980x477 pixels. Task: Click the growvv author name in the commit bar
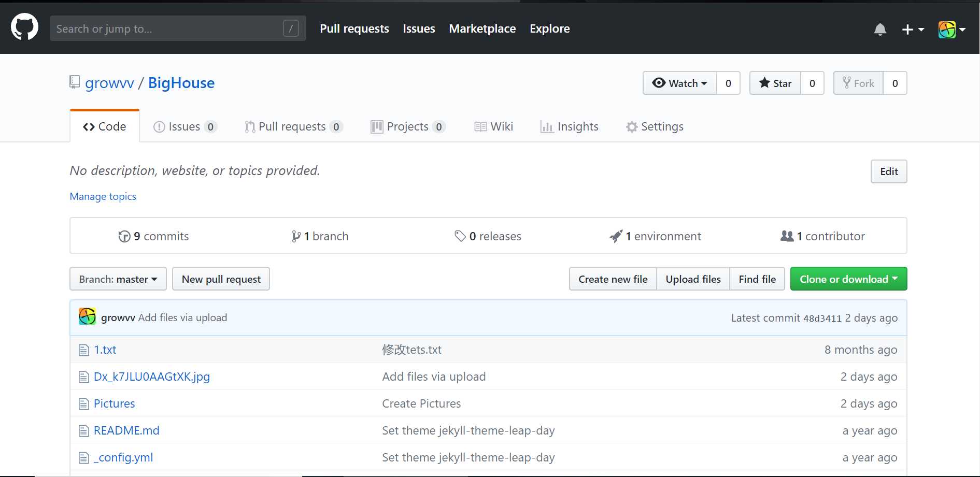pos(118,317)
